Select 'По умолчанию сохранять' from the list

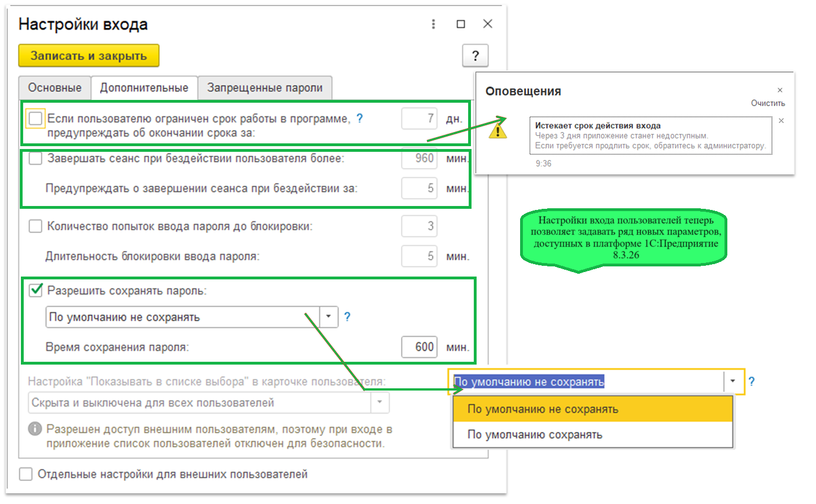[535, 435]
